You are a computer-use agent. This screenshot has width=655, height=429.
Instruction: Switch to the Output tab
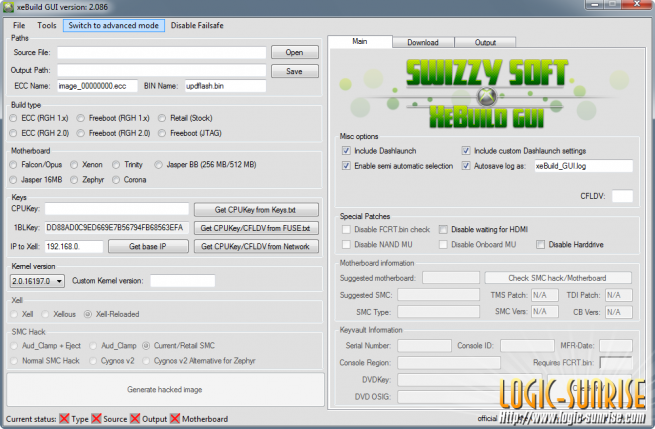coord(485,43)
